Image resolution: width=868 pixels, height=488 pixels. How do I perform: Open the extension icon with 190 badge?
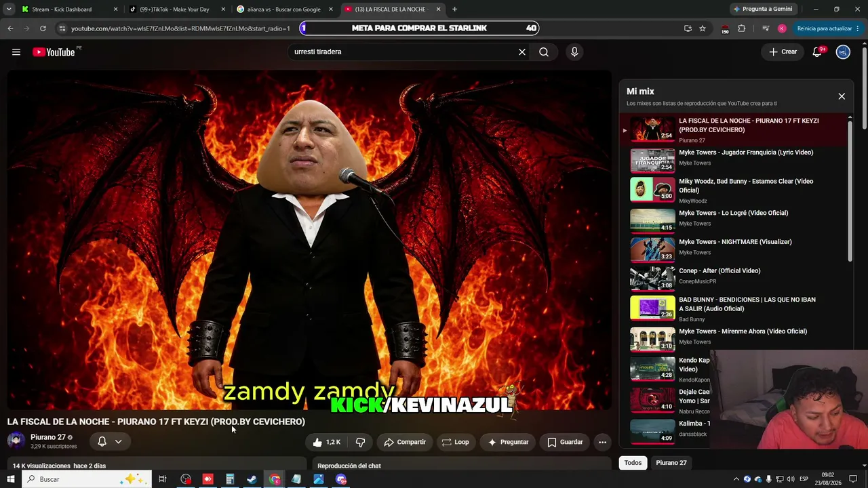724,28
